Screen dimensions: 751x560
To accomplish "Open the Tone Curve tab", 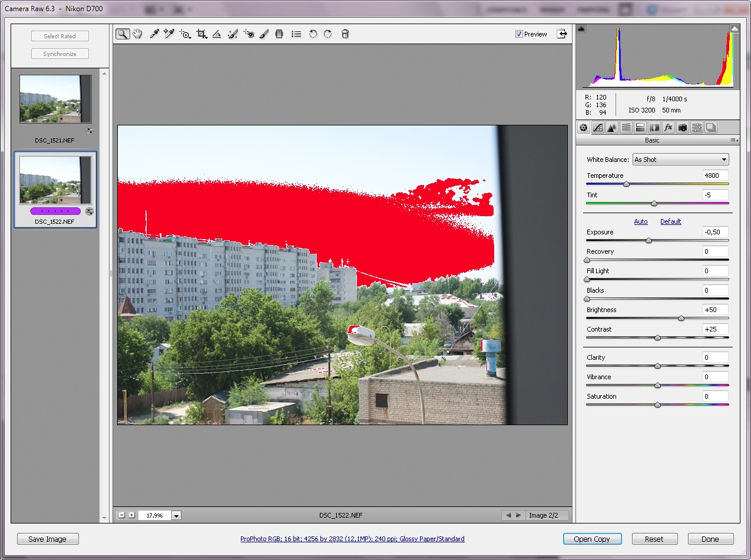I will tap(598, 127).
